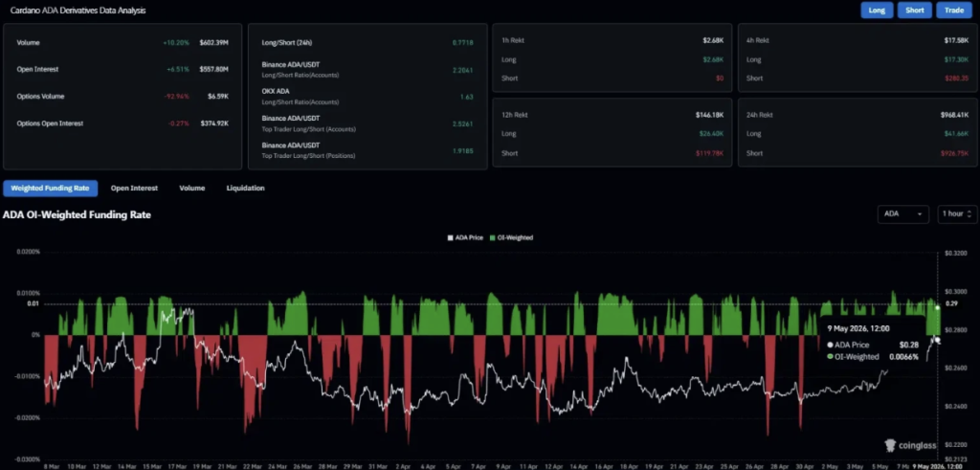This screenshot has width=980, height=470.
Task: Switch to the Volume tab
Action: click(x=191, y=188)
